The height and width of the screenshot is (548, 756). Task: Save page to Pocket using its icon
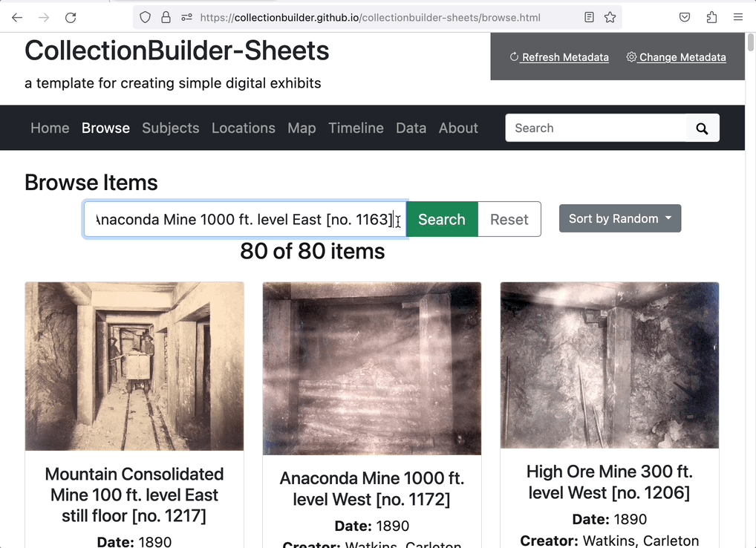[684, 17]
